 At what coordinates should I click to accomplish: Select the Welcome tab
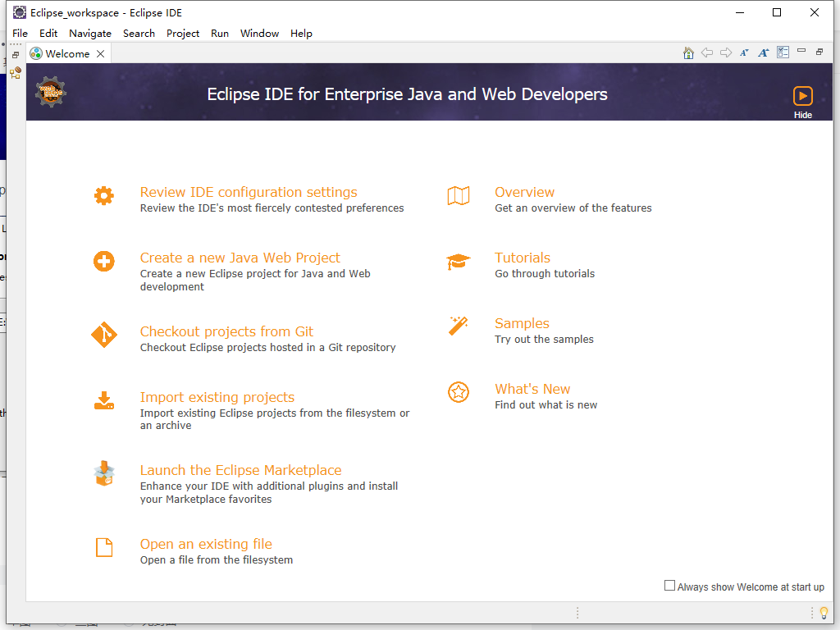[x=67, y=53]
